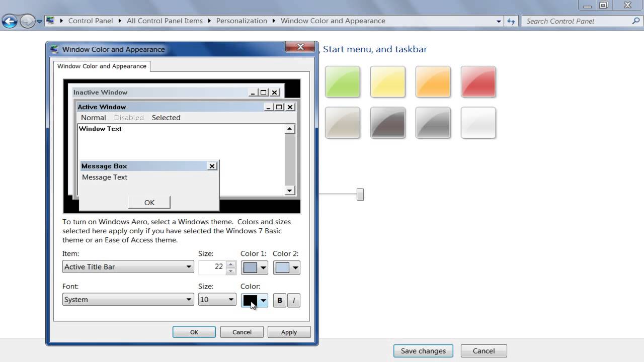
Task: Click the preview Message Box close icon
Action: coord(212,166)
